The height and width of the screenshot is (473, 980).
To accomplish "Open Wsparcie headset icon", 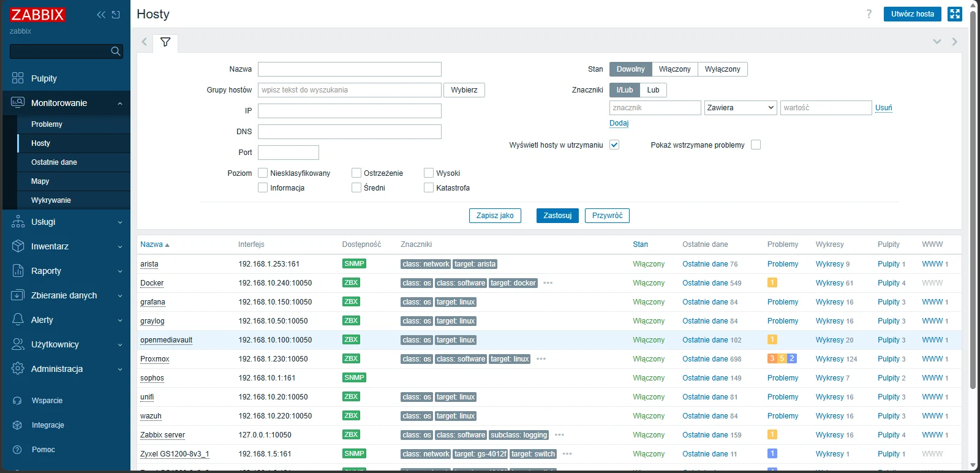I will click(x=17, y=401).
